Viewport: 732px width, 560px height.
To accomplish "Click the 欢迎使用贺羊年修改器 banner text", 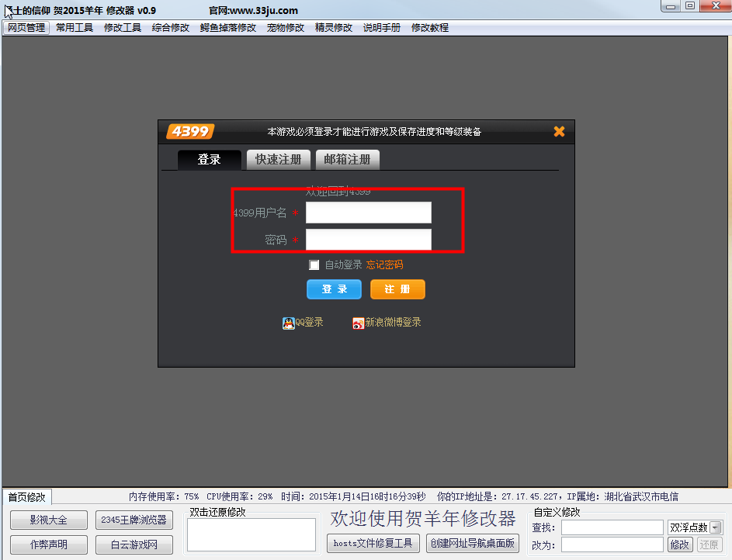I will point(423,518).
